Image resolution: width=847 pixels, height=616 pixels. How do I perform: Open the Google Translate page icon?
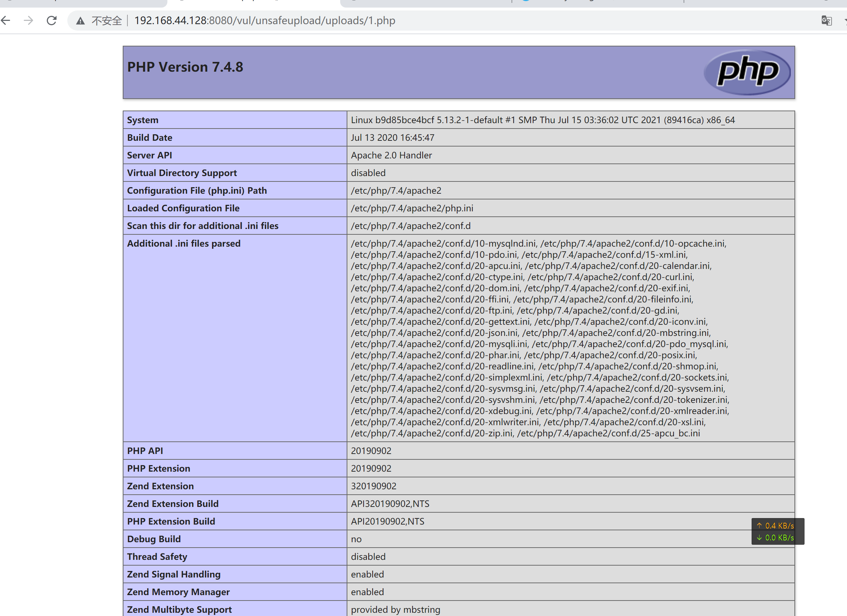click(x=826, y=20)
